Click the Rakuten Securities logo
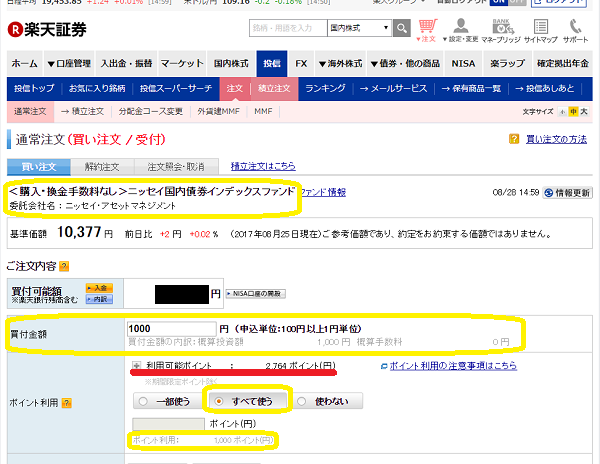600x464 pixels. [47, 29]
